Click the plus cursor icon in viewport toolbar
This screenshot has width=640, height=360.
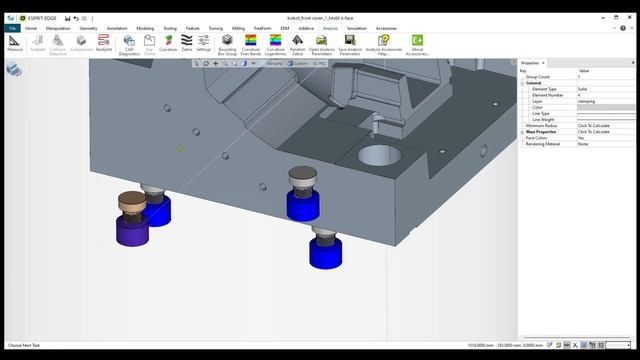pyautogui.click(x=216, y=63)
